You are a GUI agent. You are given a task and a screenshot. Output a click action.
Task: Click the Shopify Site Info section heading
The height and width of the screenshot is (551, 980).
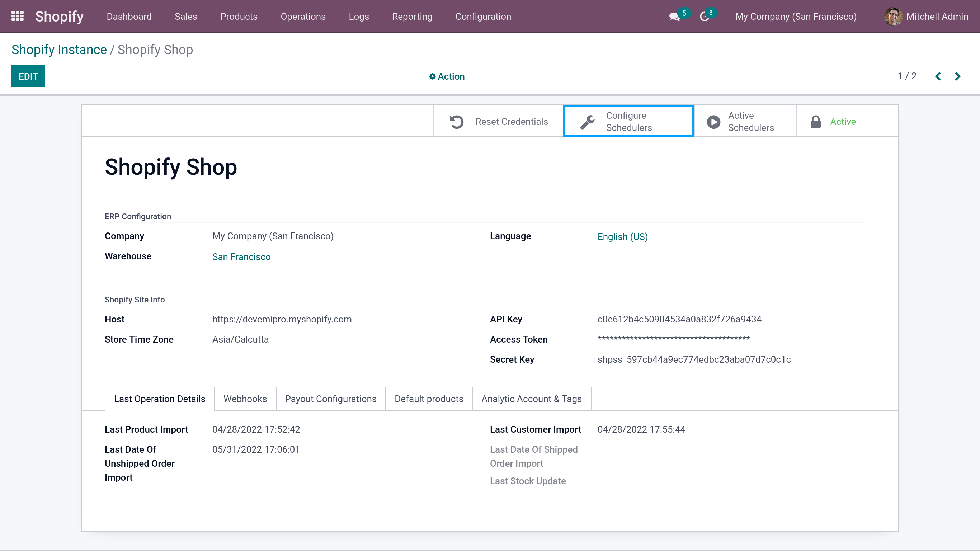(135, 300)
